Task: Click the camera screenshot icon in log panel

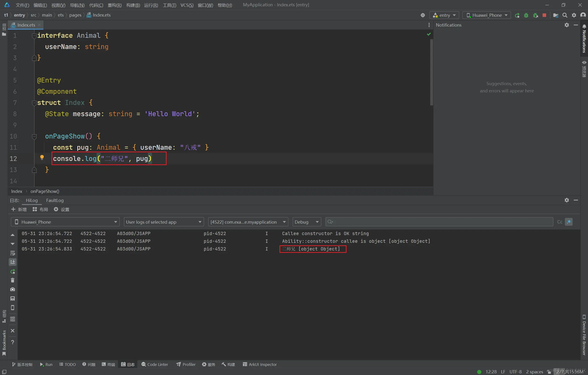Action: pyautogui.click(x=13, y=289)
